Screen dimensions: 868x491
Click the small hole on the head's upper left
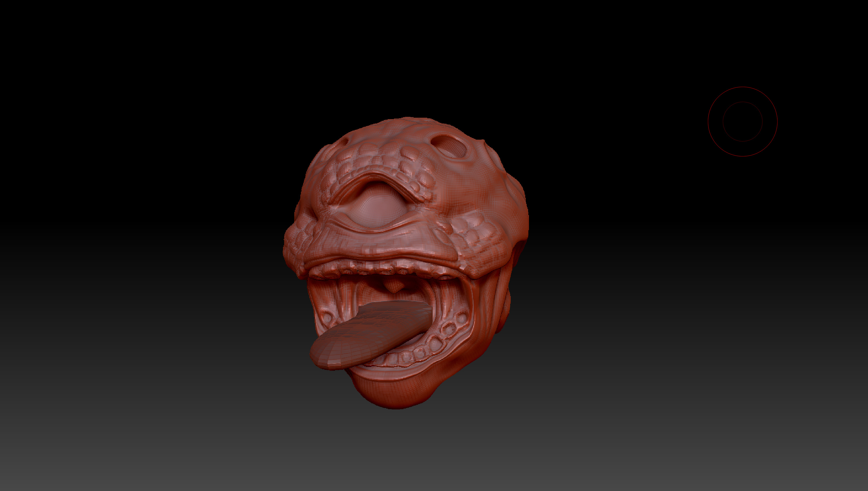[x=345, y=142]
